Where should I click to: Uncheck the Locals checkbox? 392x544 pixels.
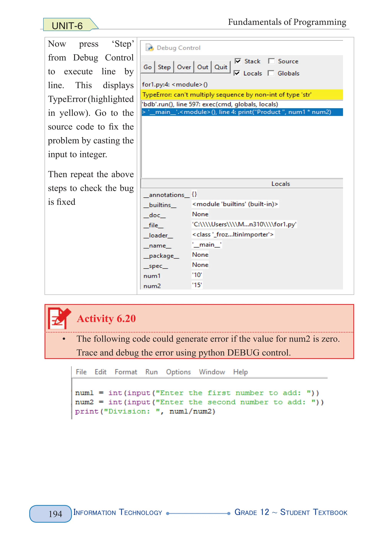tap(237, 73)
